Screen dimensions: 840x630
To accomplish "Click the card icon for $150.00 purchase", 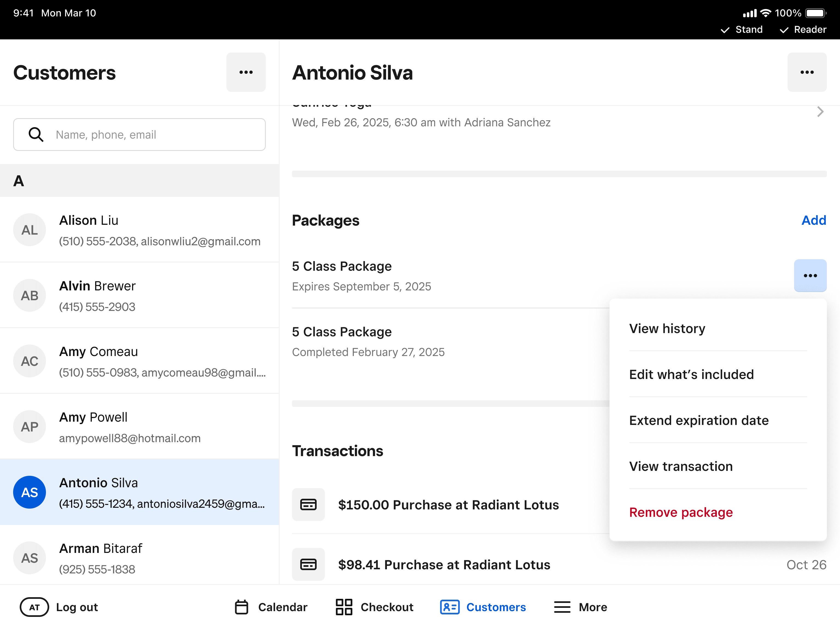I will coord(308,504).
